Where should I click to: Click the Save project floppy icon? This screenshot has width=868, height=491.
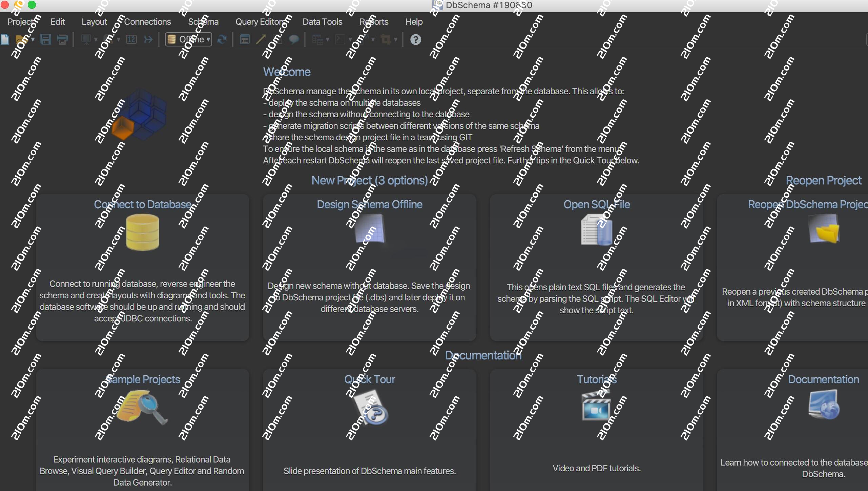coord(45,40)
